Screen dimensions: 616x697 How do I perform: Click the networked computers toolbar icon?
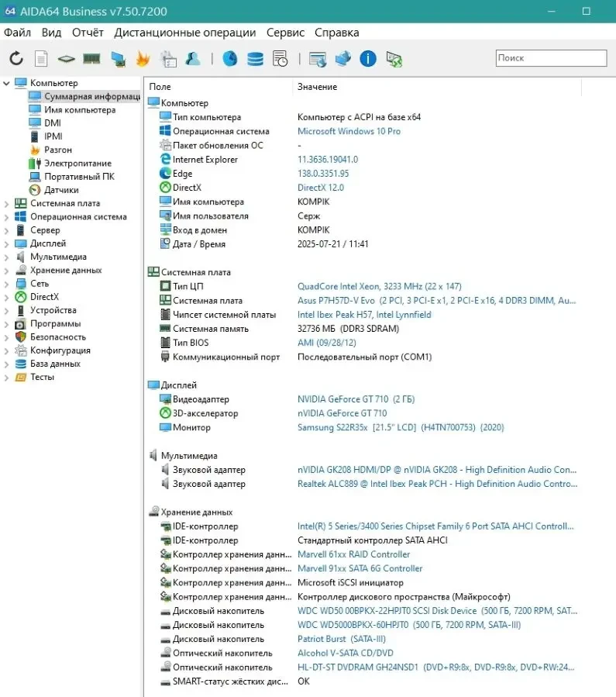[342, 58]
